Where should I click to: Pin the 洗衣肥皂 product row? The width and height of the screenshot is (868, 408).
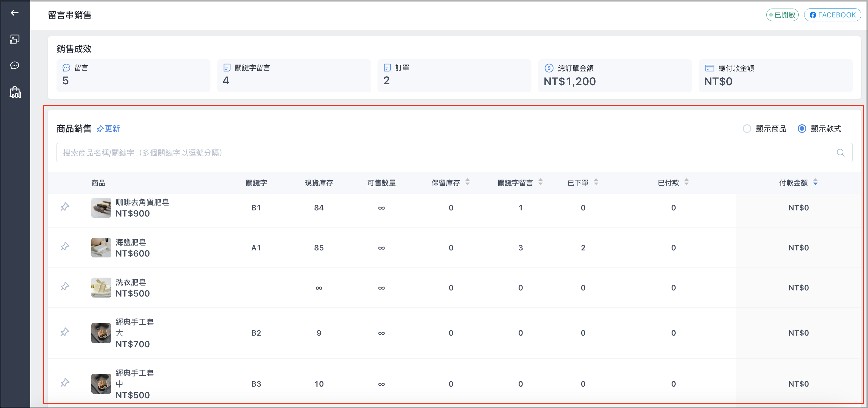[65, 287]
